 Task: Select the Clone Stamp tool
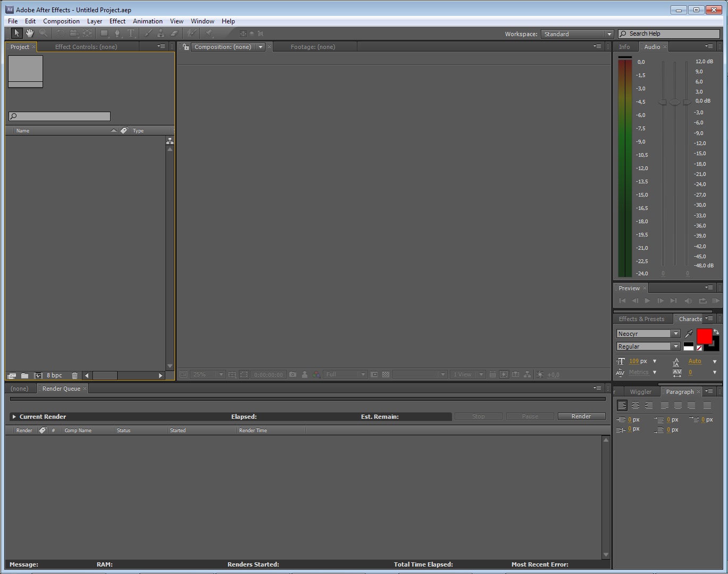tap(161, 33)
